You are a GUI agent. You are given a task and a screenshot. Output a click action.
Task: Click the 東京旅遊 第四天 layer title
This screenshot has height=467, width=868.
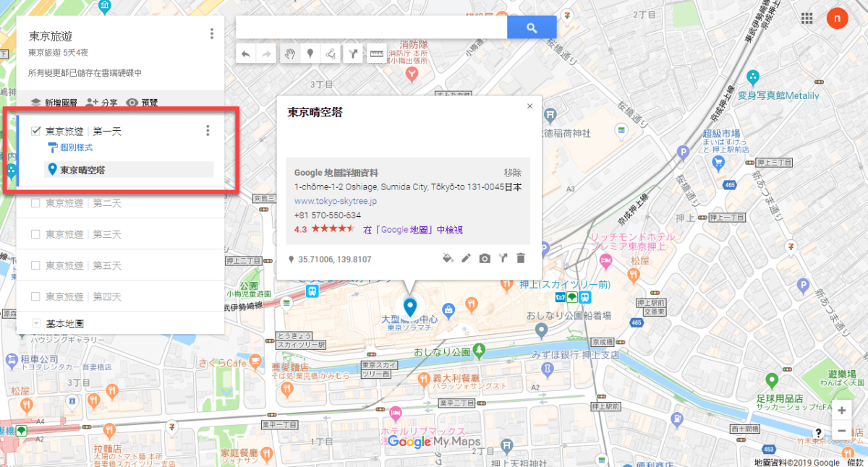coord(83,296)
